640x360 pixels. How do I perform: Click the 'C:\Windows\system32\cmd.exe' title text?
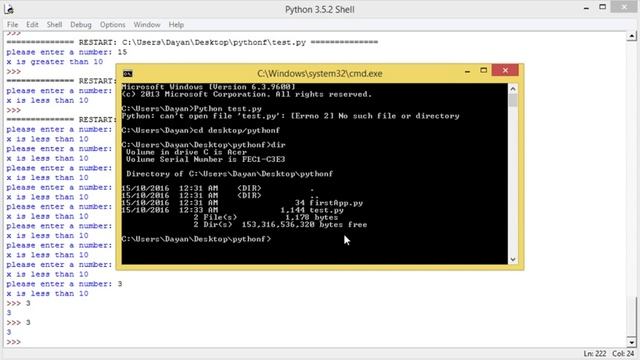click(320, 74)
